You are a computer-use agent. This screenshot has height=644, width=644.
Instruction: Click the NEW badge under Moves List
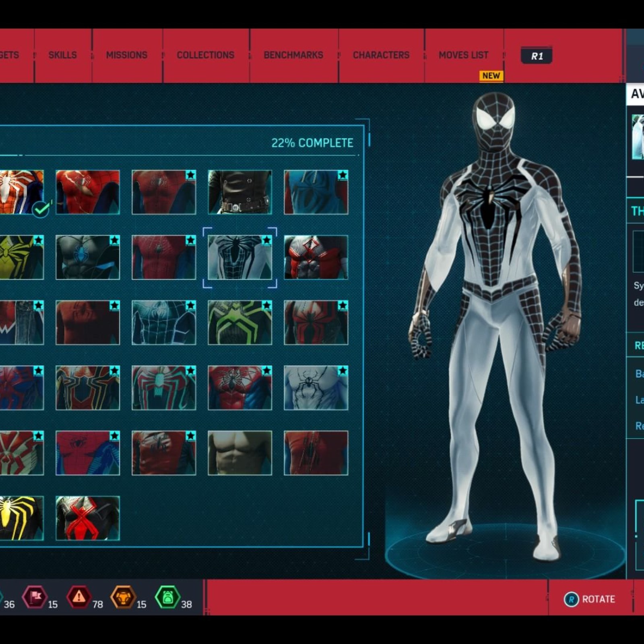pyautogui.click(x=492, y=75)
